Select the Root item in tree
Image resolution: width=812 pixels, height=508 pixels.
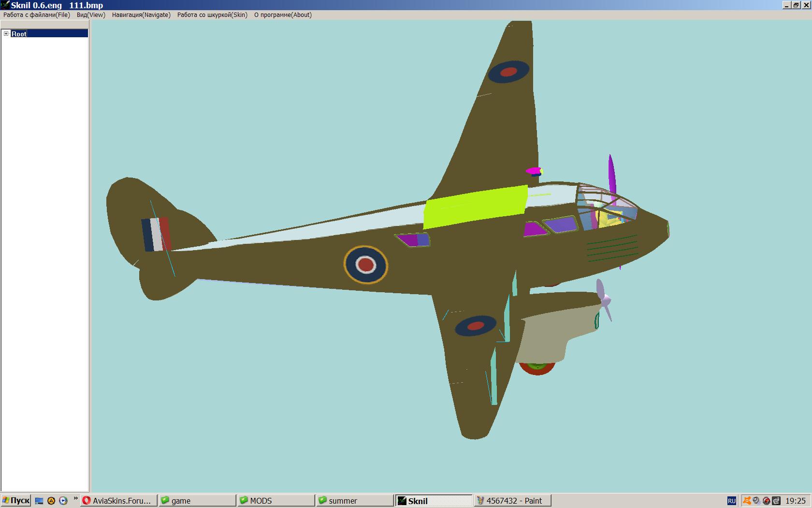pos(19,33)
